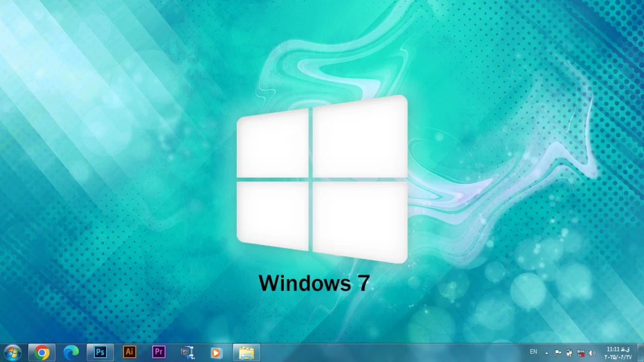644x362 pixels.
Task: Show hidden tray icons arrow
Action: [546, 353]
